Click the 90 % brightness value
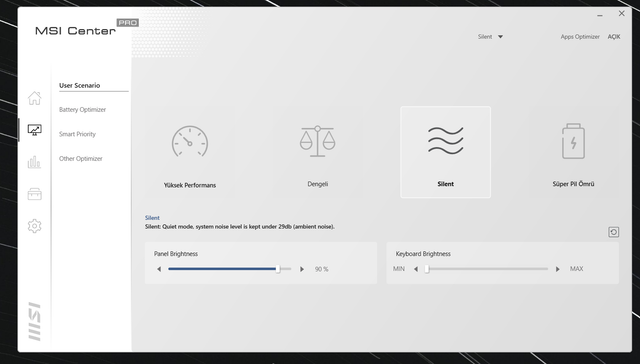The height and width of the screenshot is (364, 640). (321, 269)
